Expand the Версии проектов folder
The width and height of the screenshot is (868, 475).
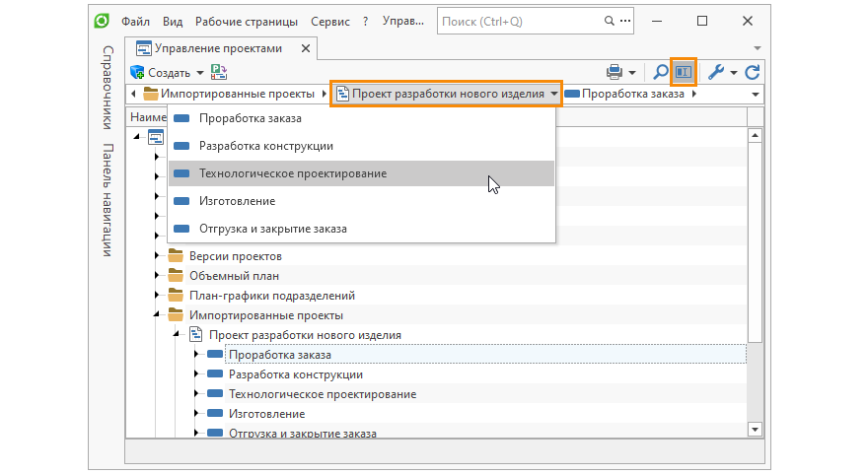click(156, 256)
